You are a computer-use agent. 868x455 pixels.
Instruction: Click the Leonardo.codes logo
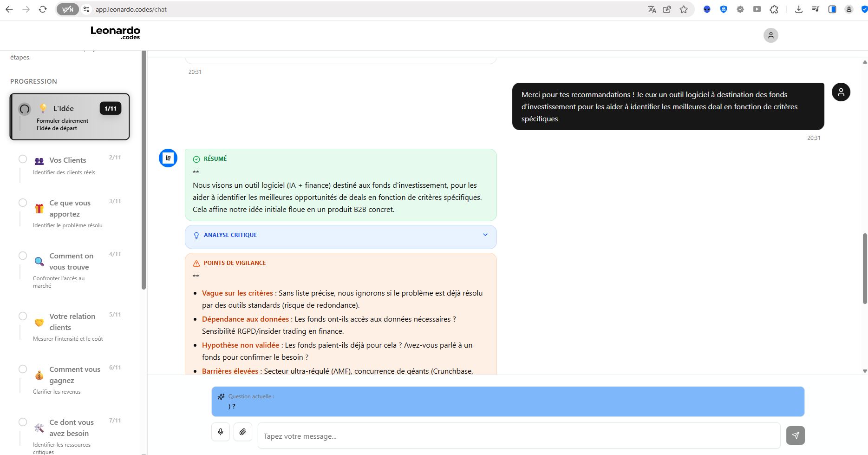115,32
